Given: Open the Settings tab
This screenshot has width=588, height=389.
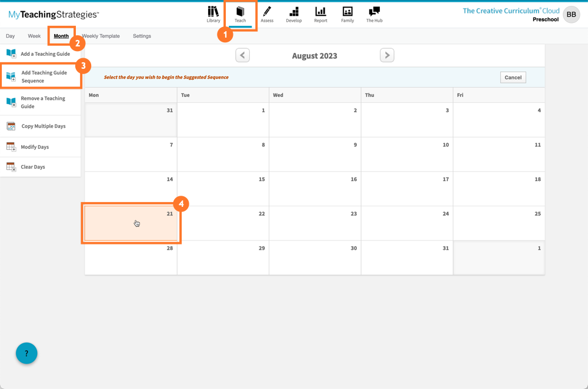Looking at the screenshot, I should point(141,36).
